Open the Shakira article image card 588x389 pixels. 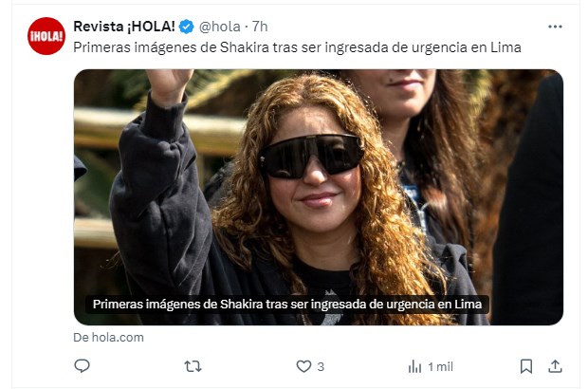click(319, 197)
